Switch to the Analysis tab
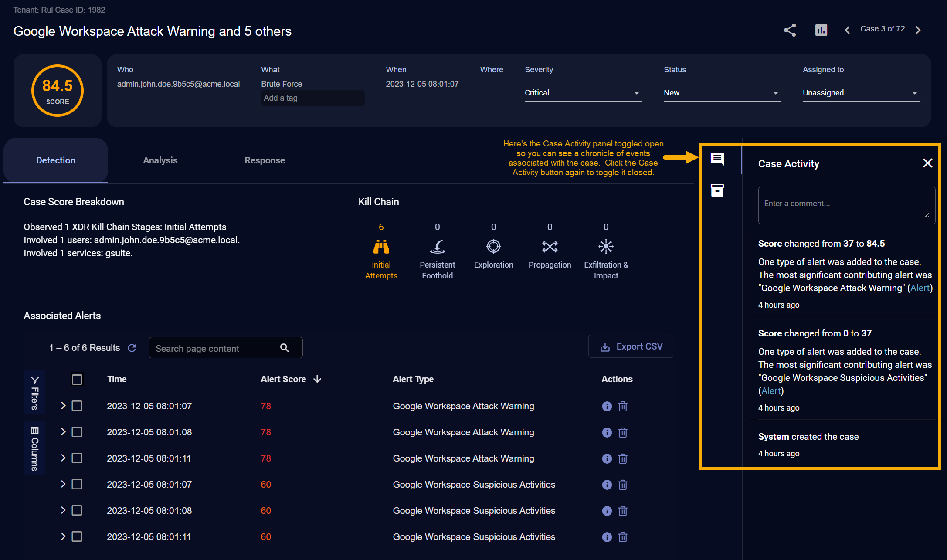Screen dimensions: 947x560 pyautogui.click(x=160, y=160)
